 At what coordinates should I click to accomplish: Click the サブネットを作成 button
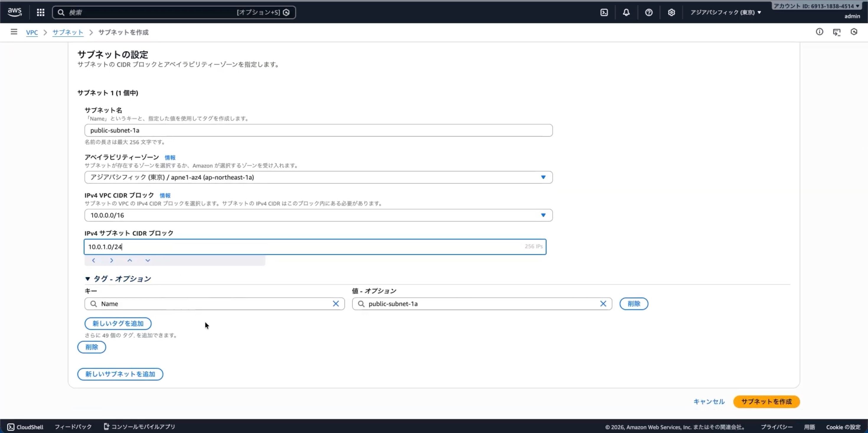tap(766, 401)
